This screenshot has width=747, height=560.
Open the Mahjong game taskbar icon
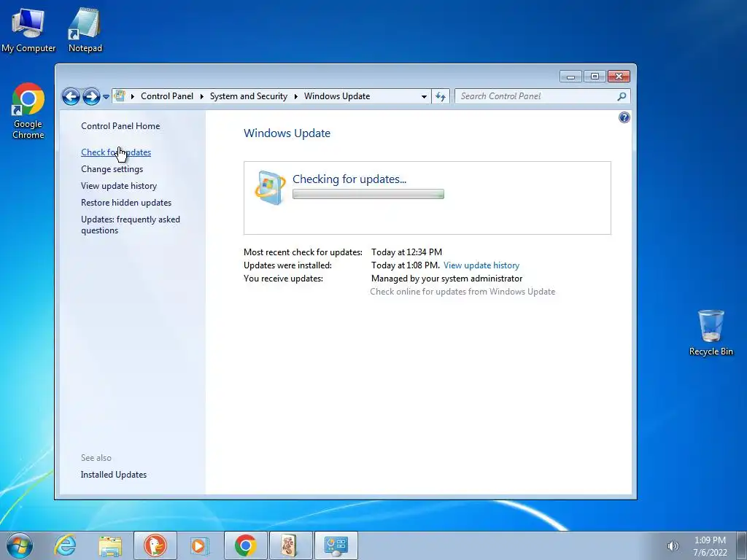click(290, 545)
